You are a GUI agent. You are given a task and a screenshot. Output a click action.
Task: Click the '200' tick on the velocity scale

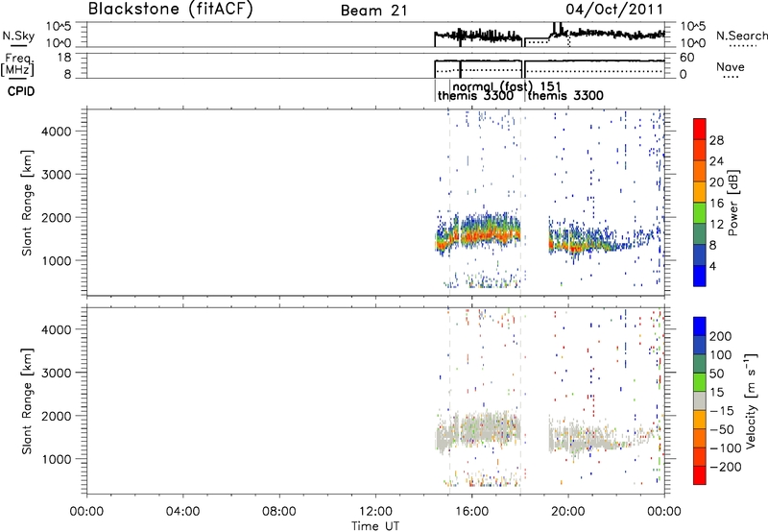[x=721, y=336]
